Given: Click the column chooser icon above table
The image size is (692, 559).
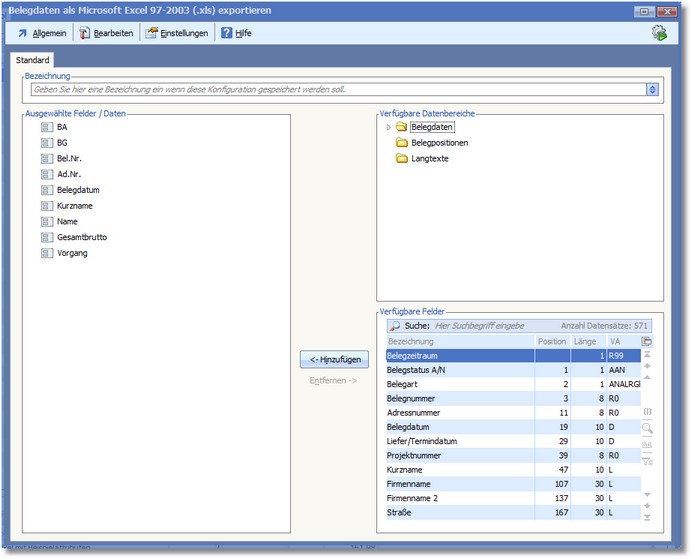Looking at the screenshot, I should click(647, 341).
